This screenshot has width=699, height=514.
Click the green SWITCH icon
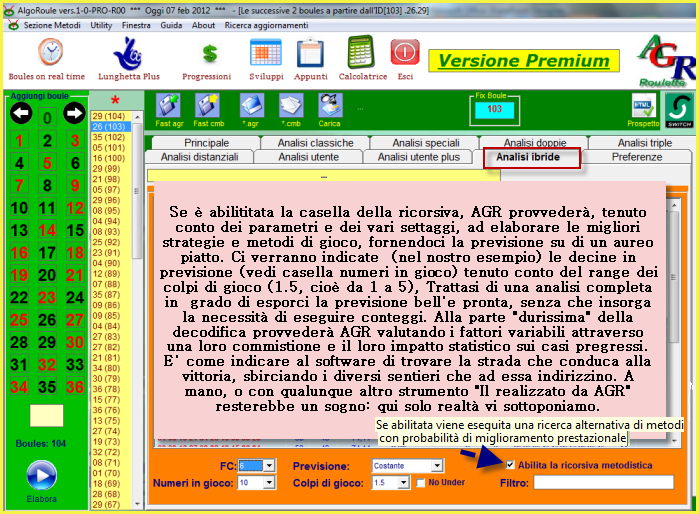[679, 110]
